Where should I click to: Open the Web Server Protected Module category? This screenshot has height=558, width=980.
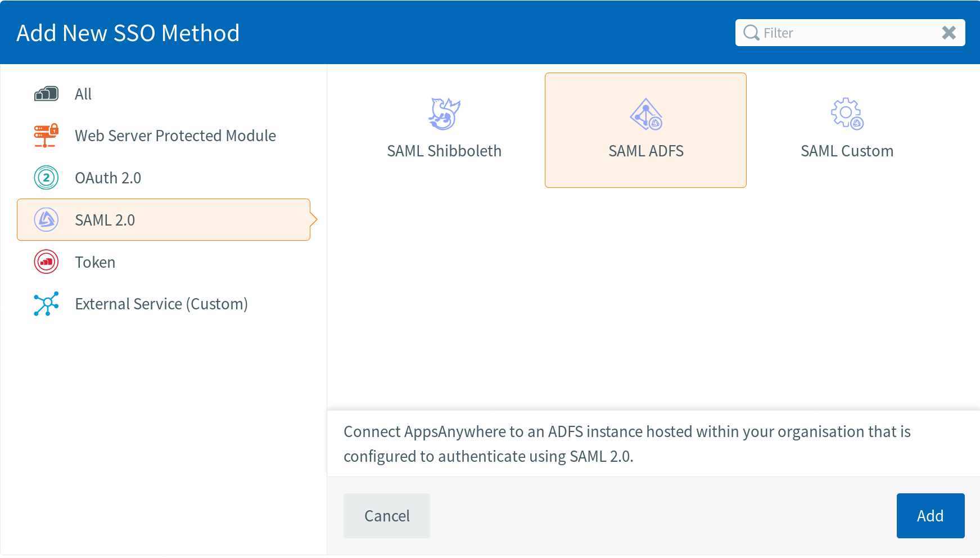(x=175, y=136)
